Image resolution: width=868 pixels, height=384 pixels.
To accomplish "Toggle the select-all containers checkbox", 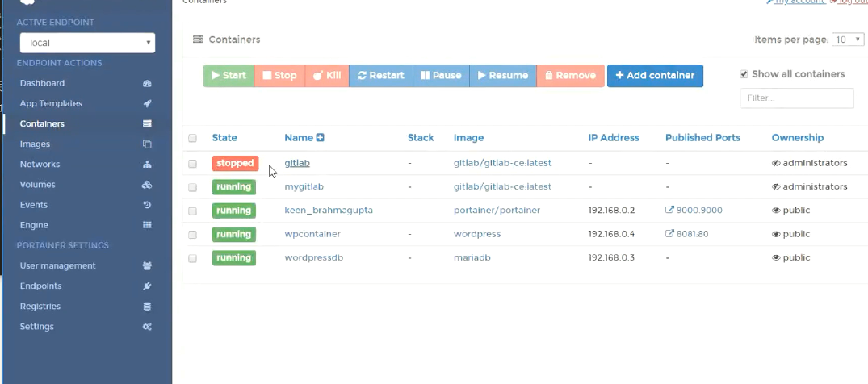I will (192, 138).
